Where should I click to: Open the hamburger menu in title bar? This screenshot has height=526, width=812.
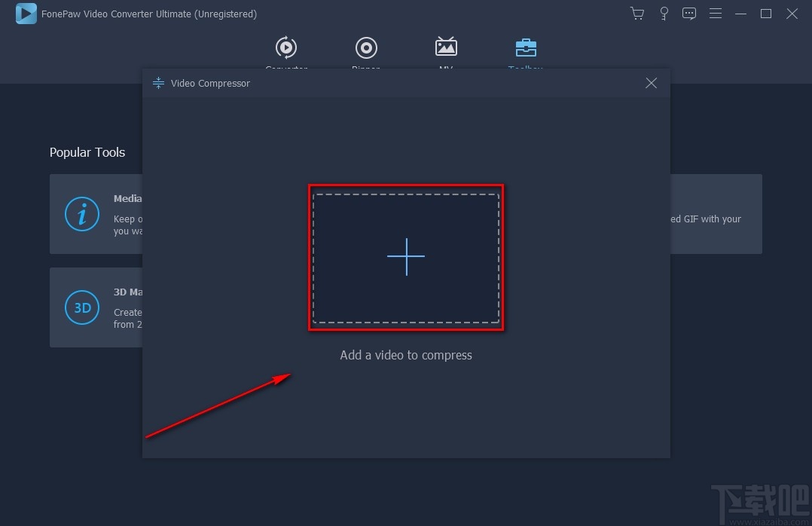[x=715, y=14]
